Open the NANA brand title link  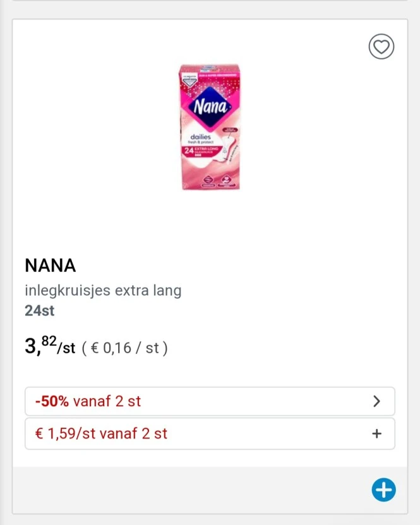51,266
